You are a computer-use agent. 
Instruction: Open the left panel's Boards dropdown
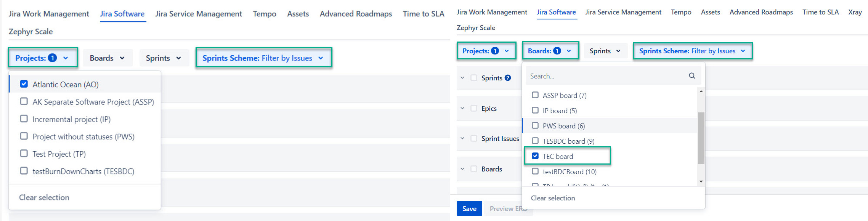(x=107, y=58)
